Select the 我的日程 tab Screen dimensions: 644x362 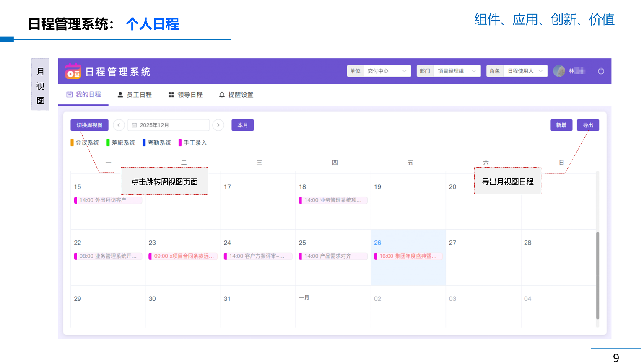pos(84,95)
